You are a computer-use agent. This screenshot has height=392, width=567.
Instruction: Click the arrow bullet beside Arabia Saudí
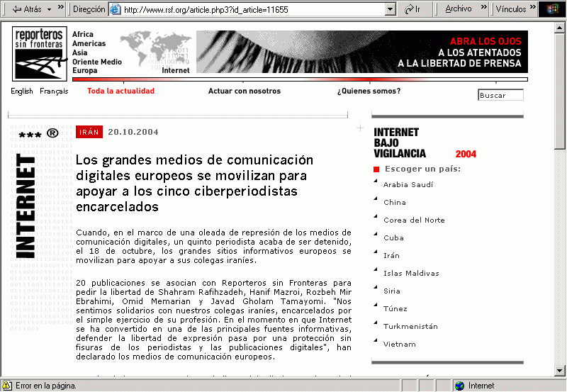[x=376, y=181]
